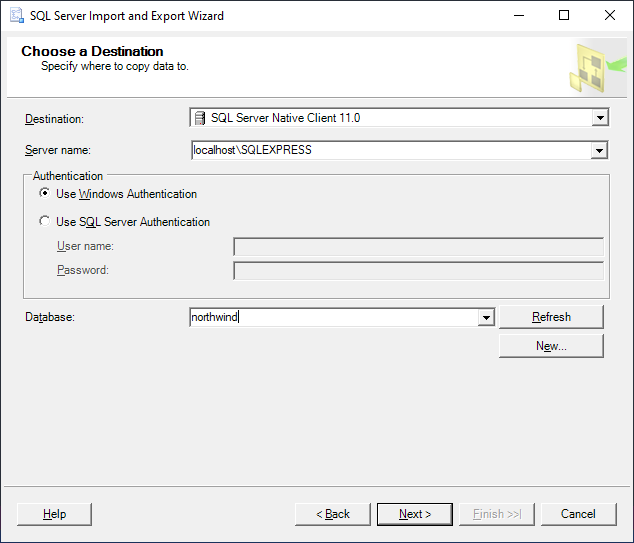Click the Refresh button

point(551,317)
